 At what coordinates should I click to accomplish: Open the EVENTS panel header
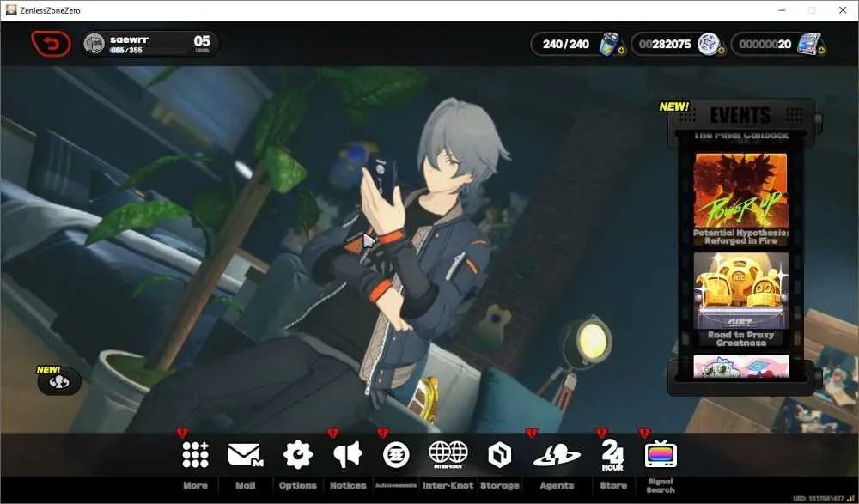click(740, 116)
